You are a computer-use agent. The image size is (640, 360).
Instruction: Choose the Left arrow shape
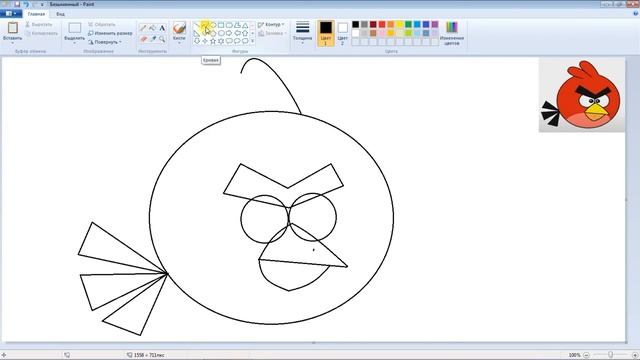[x=237, y=33]
